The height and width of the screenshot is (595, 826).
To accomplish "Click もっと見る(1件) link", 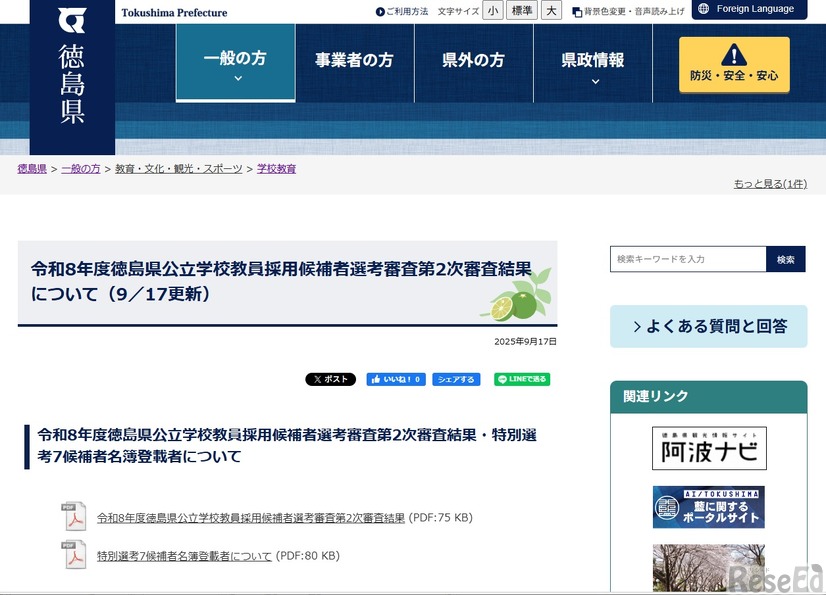I will 770,184.
